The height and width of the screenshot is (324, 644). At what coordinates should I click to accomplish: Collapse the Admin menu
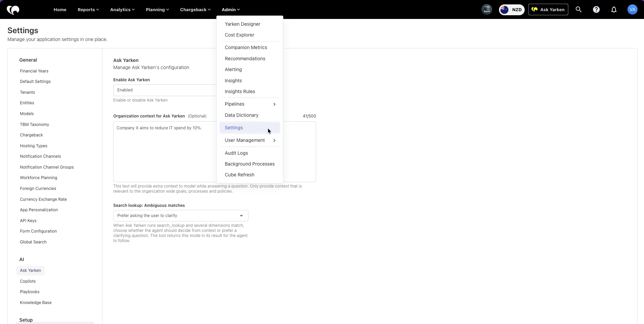pyautogui.click(x=231, y=9)
